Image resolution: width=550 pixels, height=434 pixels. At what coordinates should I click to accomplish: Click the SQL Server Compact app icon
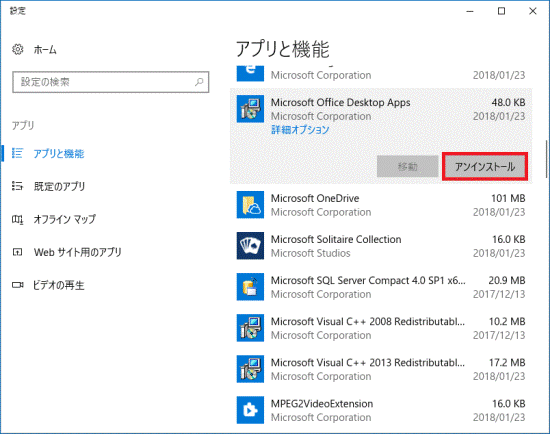tap(250, 287)
